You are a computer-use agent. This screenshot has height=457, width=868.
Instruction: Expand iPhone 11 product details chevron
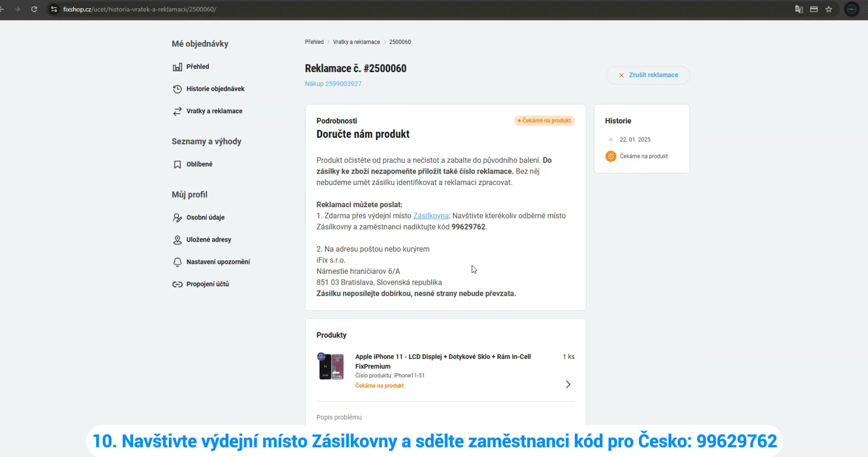[568, 384]
